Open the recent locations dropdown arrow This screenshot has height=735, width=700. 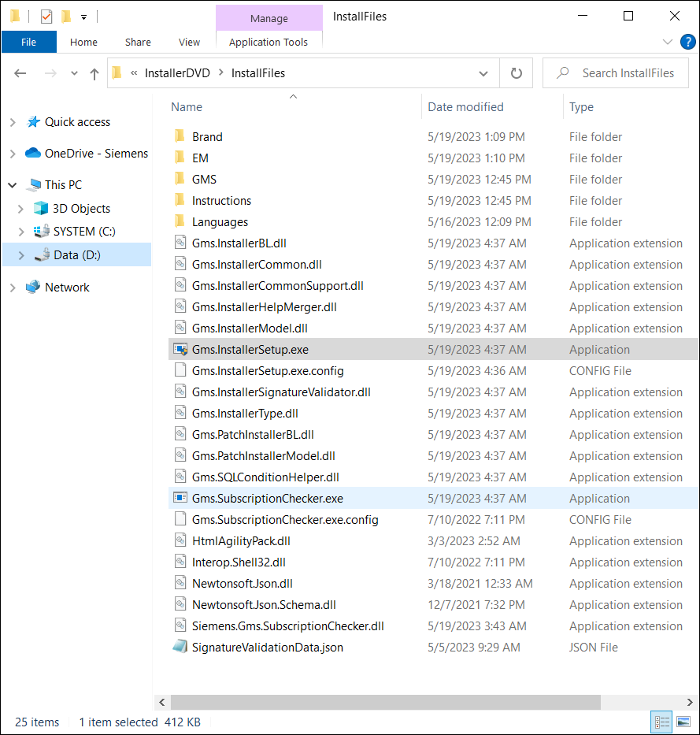tap(74, 73)
